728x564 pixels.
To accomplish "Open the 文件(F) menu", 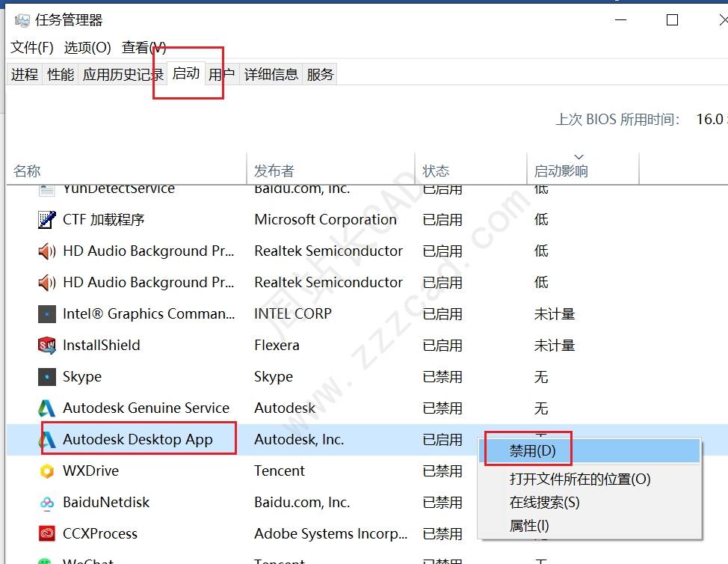I will tap(32, 47).
